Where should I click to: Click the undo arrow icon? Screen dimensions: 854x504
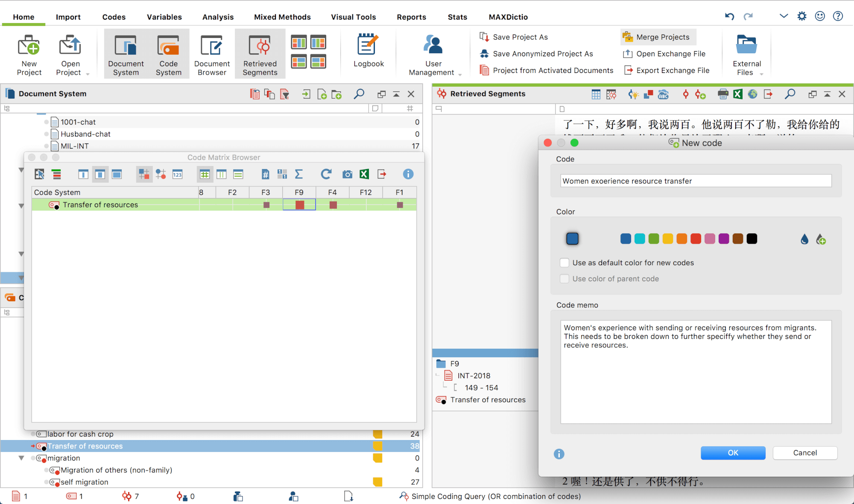pos(730,16)
